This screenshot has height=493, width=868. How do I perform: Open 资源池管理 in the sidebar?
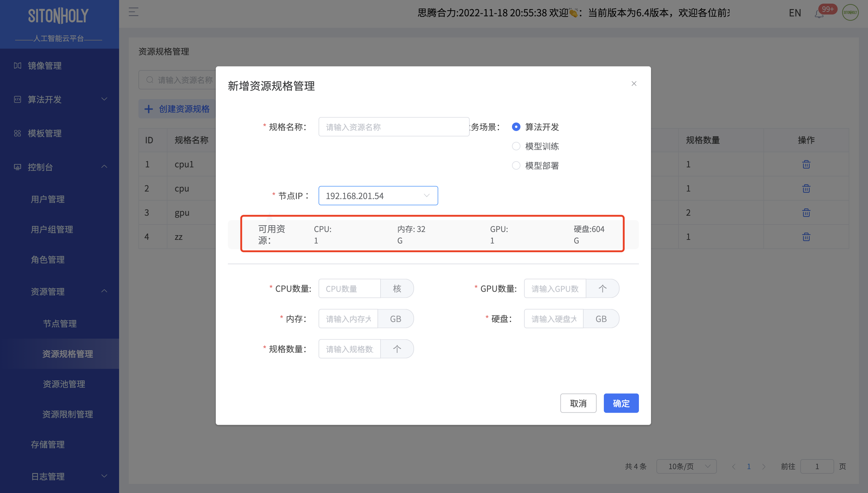tap(64, 384)
